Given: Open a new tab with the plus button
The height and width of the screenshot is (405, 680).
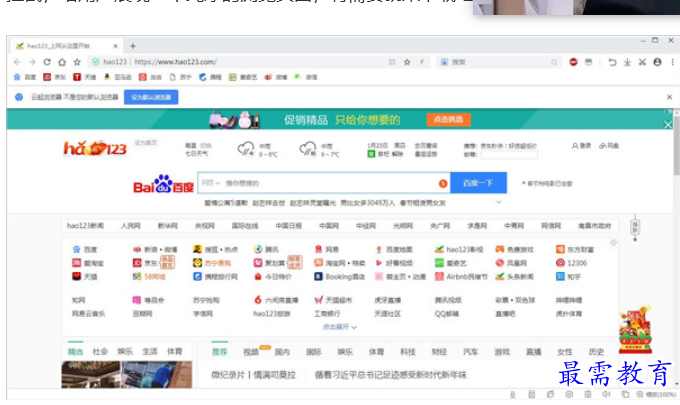Looking at the screenshot, I should pos(133,46).
